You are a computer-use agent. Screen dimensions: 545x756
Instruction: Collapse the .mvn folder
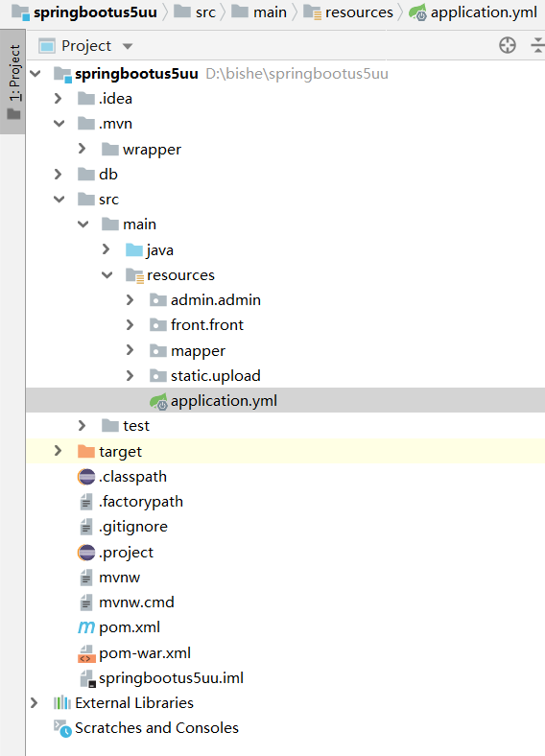(59, 124)
